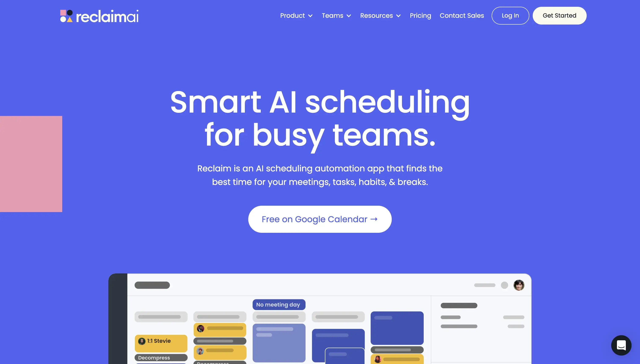Click the user avatar in yellow task row
Image resolution: width=640 pixels, height=364 pixels.
[x=200, y=328]
